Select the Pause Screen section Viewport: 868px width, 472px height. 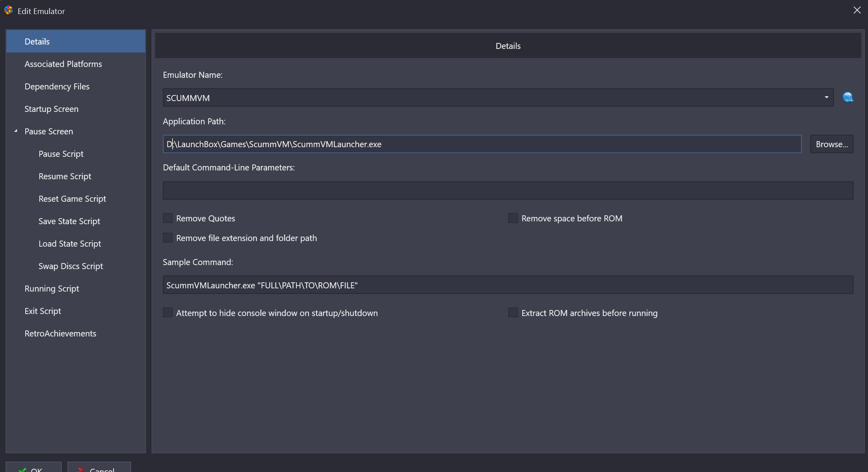[76, 131]
